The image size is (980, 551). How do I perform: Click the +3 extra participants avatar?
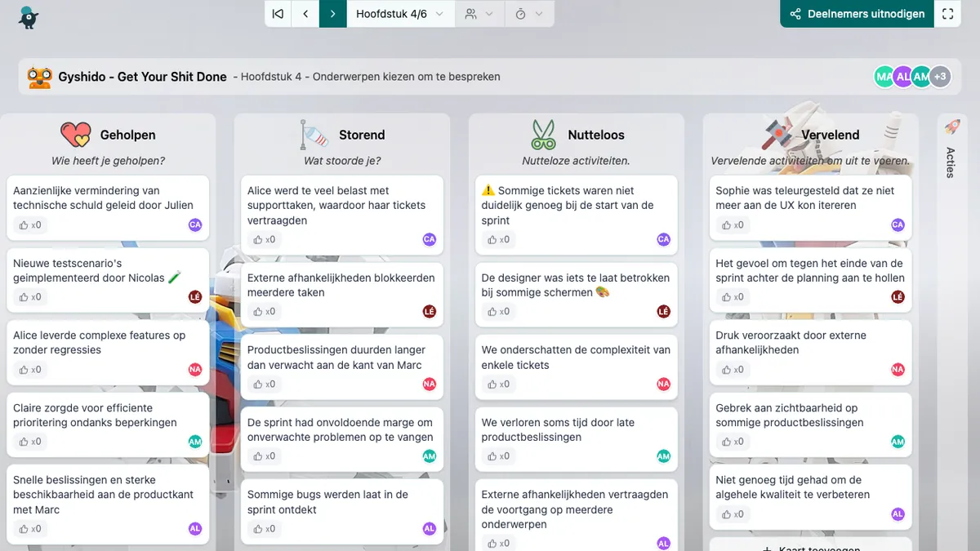tap(940, 77)
